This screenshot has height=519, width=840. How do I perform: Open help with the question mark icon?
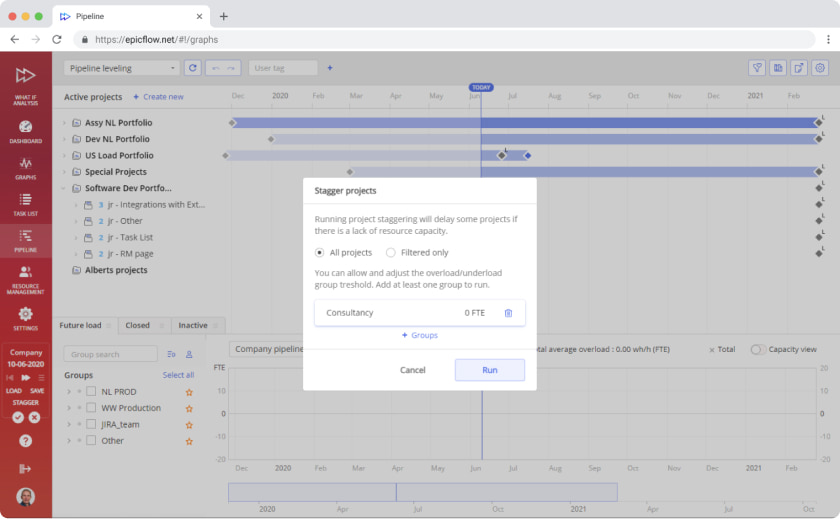(x=25, y=441)
